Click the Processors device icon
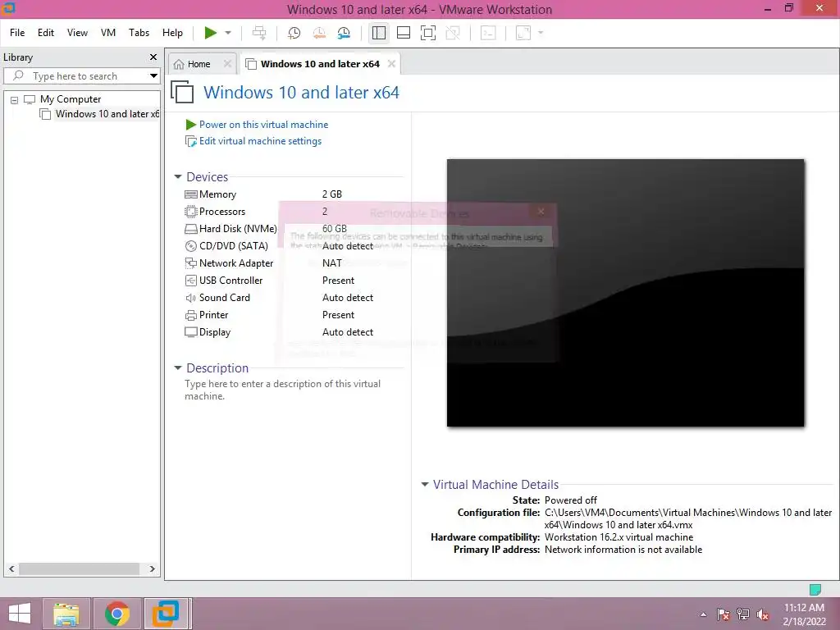The image size is (840, 630). tap(190, 212)
